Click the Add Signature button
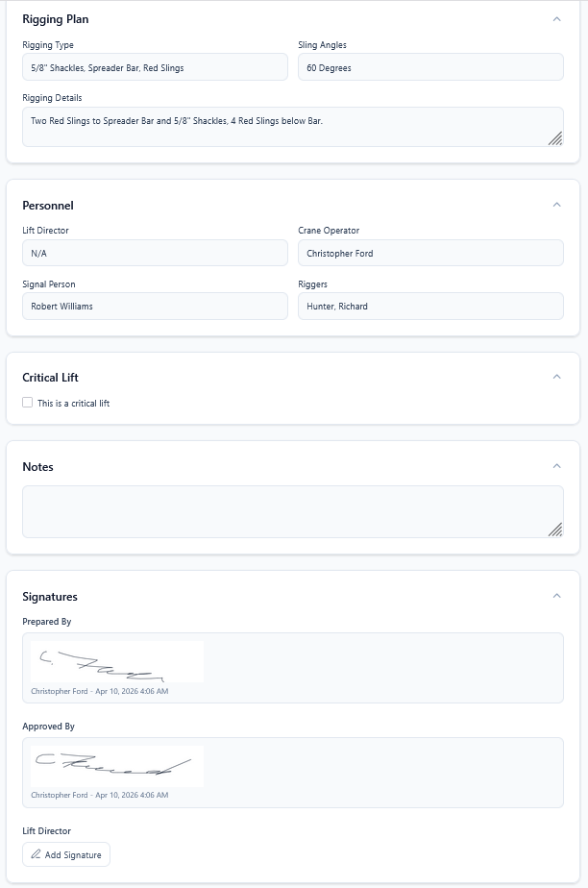Viewport: 588px width, 888px height. (66, 854)
